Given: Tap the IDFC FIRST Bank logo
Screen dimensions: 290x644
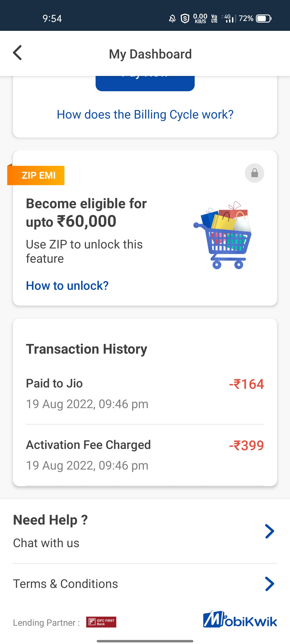Looking at the screenshot, I should pyautogui.click(x=101, y=622).
